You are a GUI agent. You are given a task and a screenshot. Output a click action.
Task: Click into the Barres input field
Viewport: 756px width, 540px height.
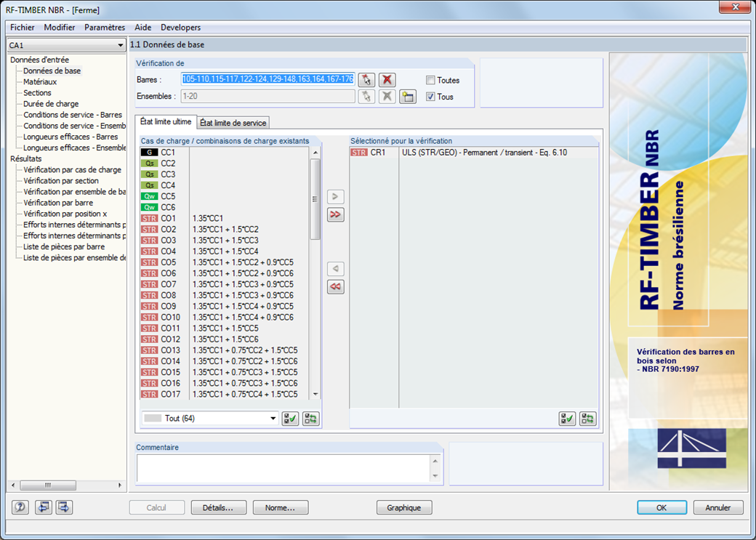268,79
